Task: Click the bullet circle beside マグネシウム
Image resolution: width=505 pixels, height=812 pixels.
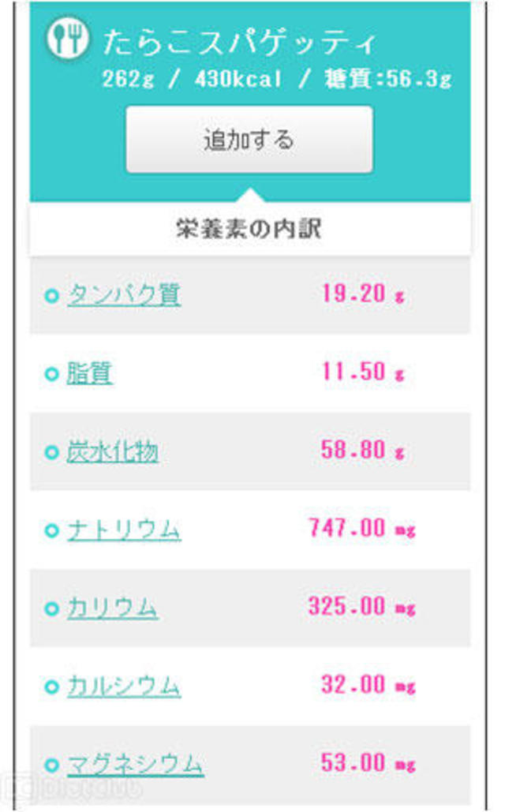Action: click(x=52, y=765)
